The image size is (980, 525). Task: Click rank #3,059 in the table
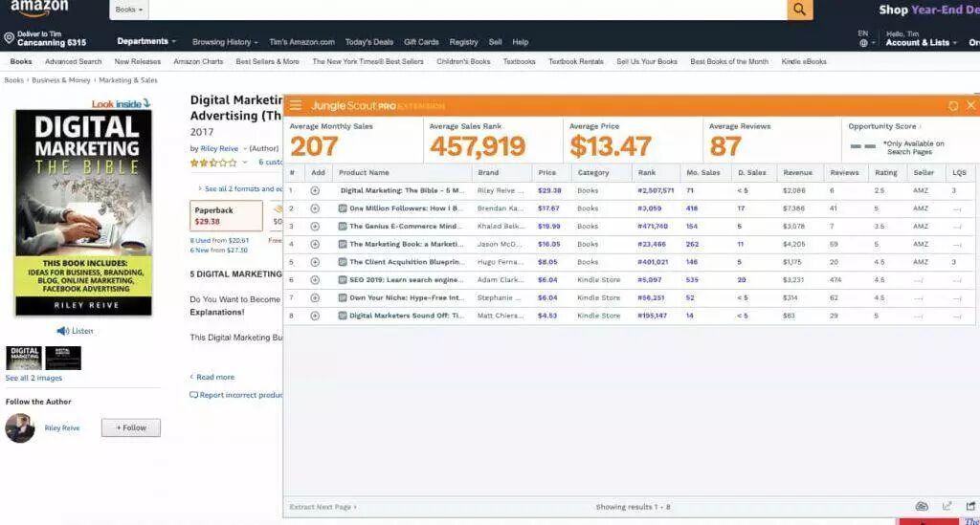(650, 208)
